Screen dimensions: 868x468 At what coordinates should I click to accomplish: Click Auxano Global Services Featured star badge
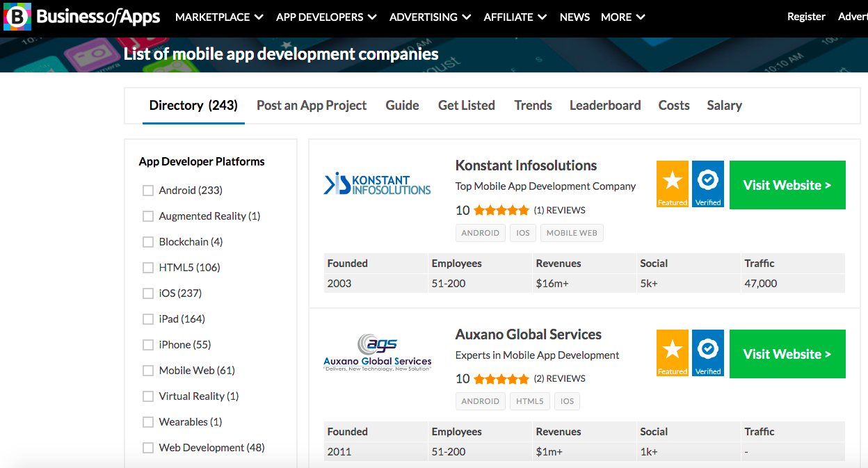pyautogui.click(x=673, y=353)
